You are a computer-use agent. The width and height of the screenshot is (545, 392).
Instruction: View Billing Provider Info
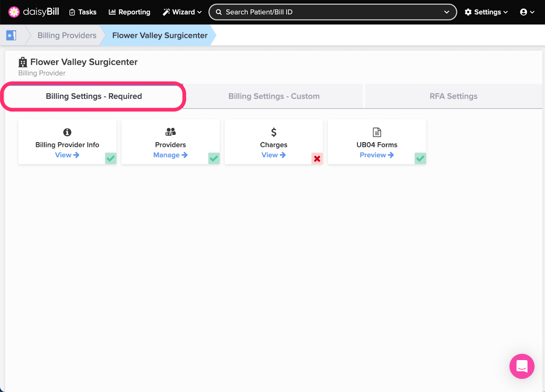click(67, 155)
